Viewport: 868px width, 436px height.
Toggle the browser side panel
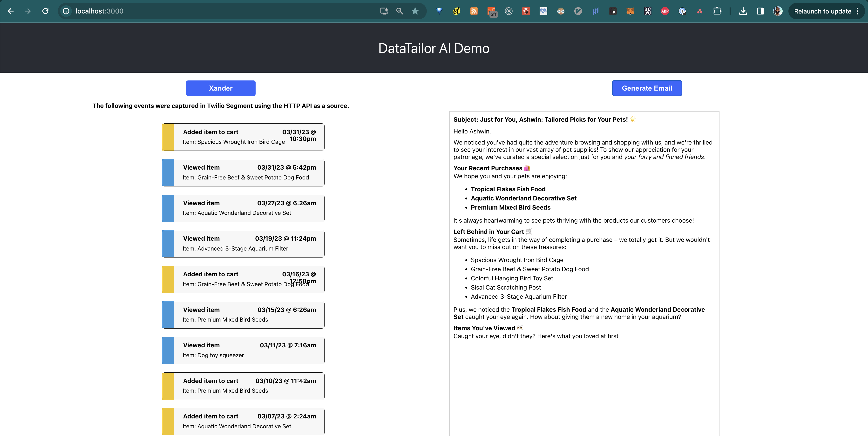760,11
